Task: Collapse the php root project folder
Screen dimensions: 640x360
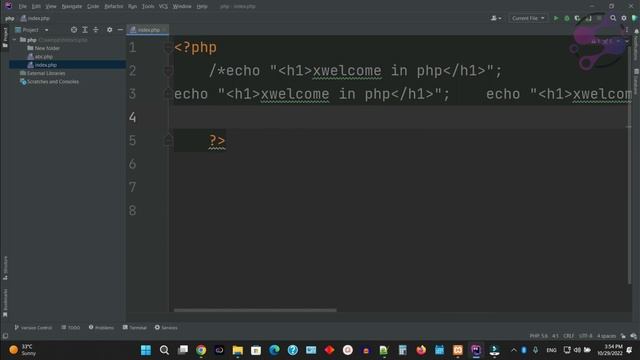Action: point(15,40)
